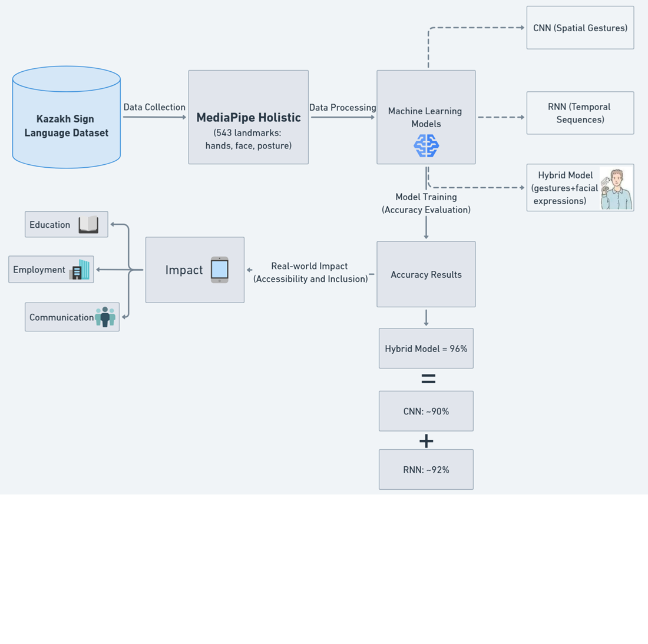Select the Accuracy Results box
The height and width of the screenshot is (644, 648).
coord(426,274)
